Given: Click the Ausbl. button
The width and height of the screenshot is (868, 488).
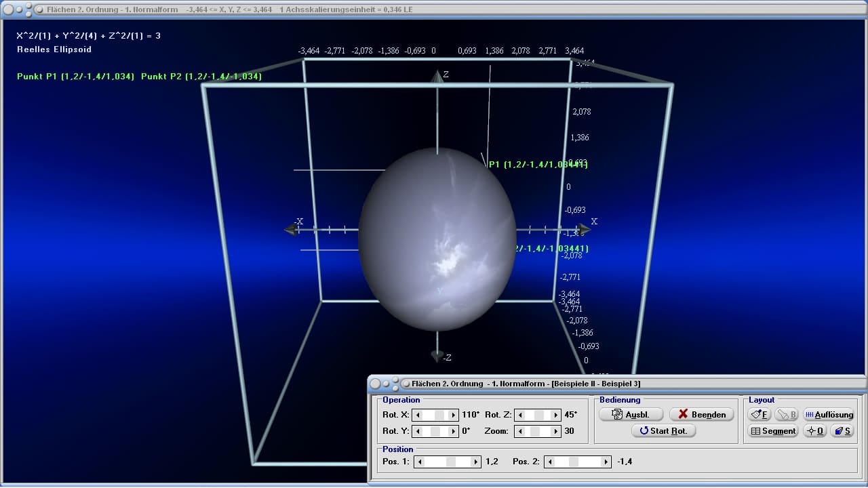Looking at the screenshot, I should click(x=631, y=414).
